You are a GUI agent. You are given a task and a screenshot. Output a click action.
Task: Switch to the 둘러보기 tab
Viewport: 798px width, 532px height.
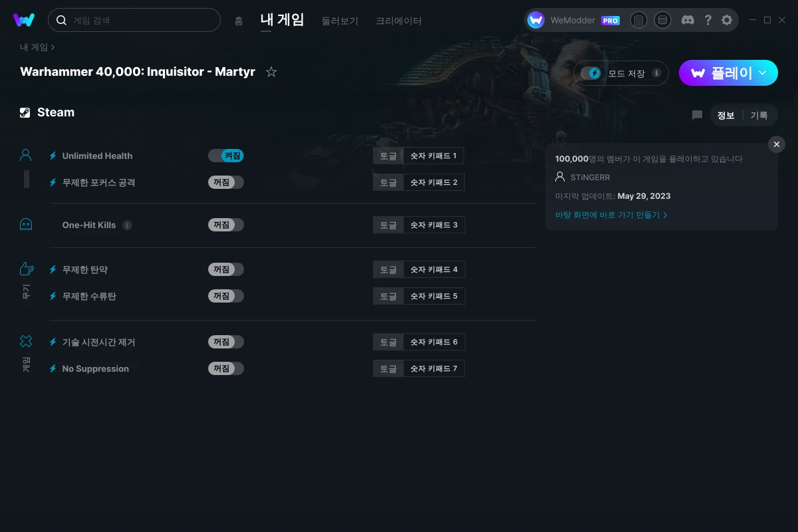(x=340, y=21)
